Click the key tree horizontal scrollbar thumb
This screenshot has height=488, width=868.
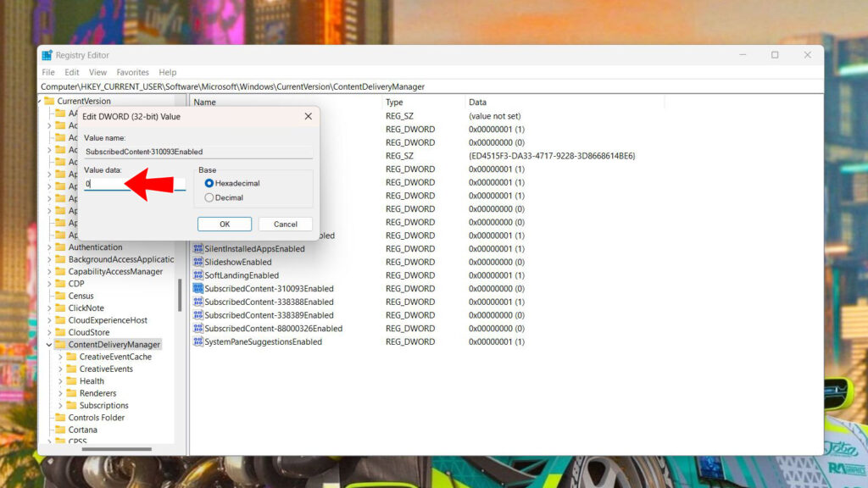click(x=116, y=449)
